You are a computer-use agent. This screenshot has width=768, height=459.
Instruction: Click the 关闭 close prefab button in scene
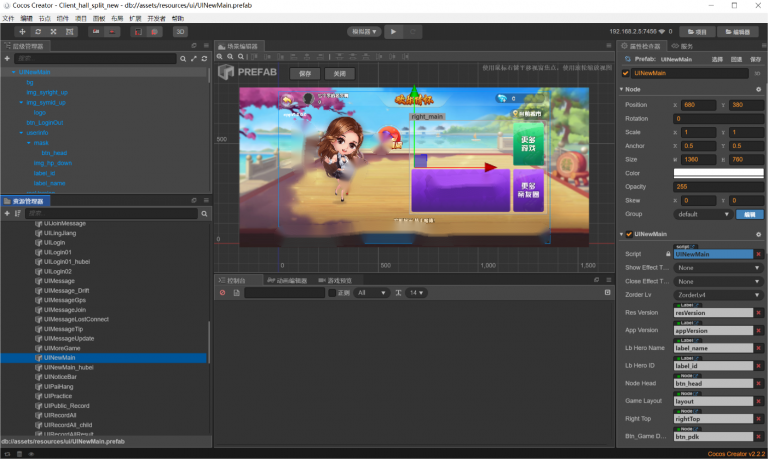340,73
